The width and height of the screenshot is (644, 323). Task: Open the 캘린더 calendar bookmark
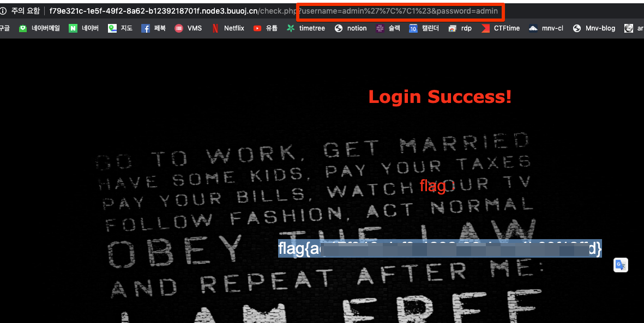point(424,28)
